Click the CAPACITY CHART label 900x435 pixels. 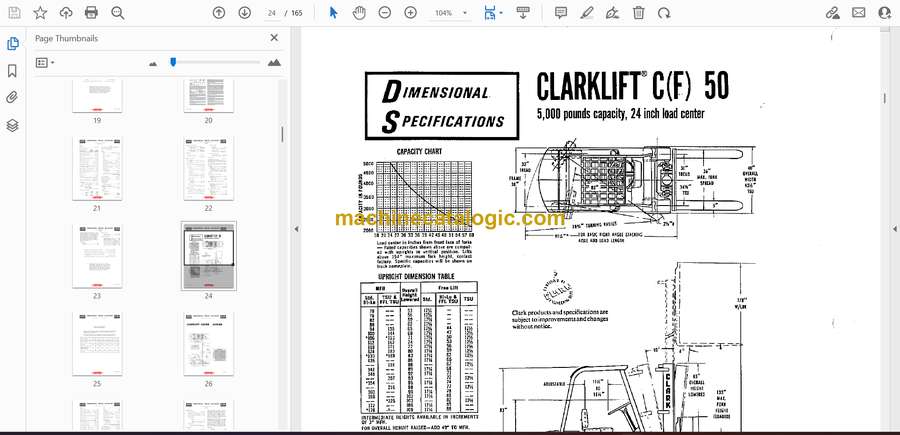click(x=419, y=152)
